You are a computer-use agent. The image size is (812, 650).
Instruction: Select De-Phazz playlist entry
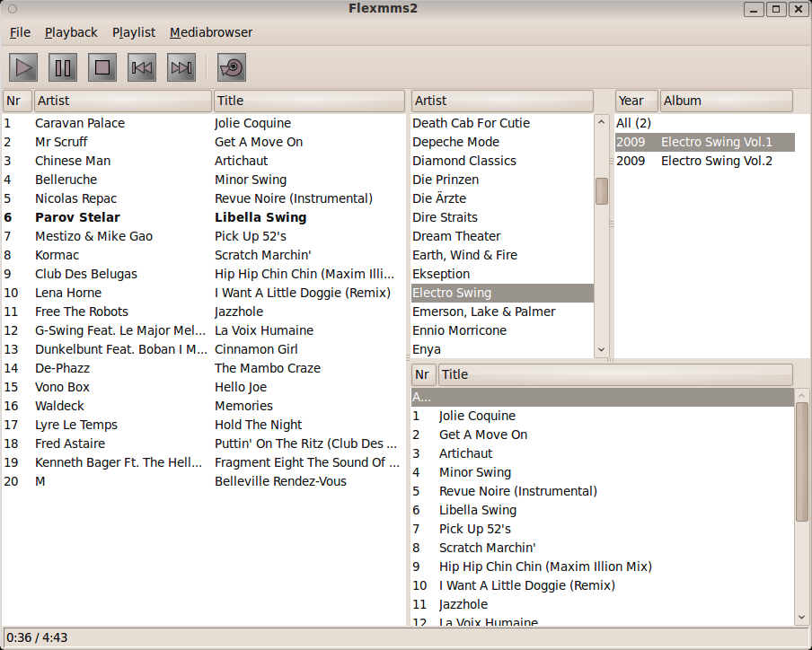[204, 368]
